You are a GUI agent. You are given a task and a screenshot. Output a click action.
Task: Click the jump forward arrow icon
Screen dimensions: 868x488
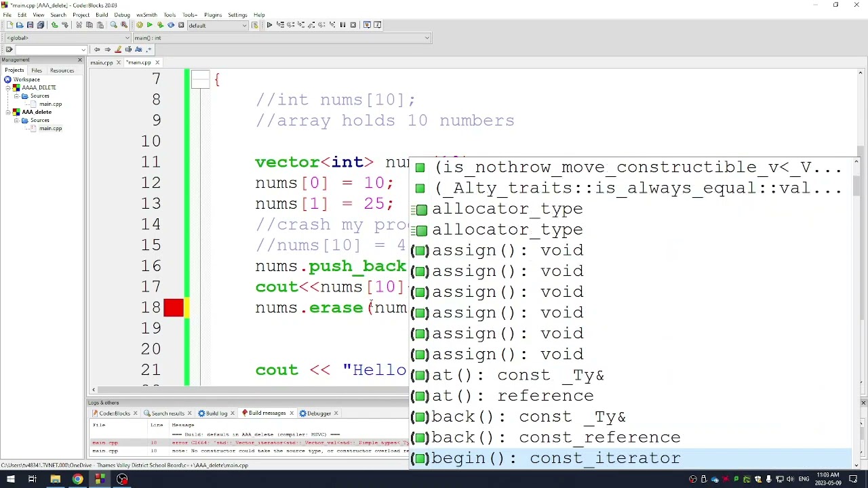click(x=107, y=49)
